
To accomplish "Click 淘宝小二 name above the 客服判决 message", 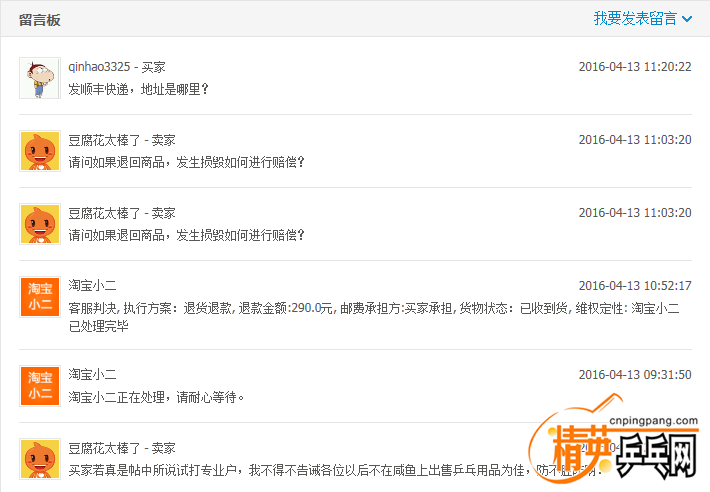I will pos(92,286).
